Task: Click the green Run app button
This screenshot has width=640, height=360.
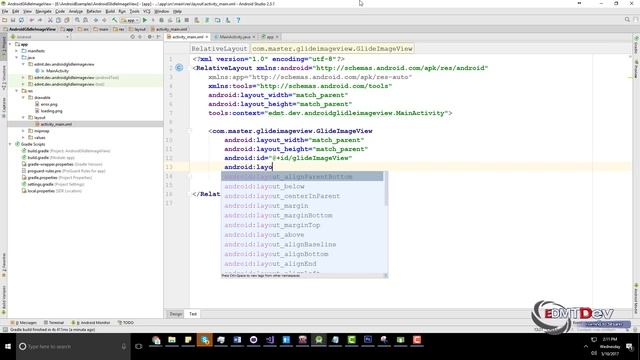Action: pos(145,20)
